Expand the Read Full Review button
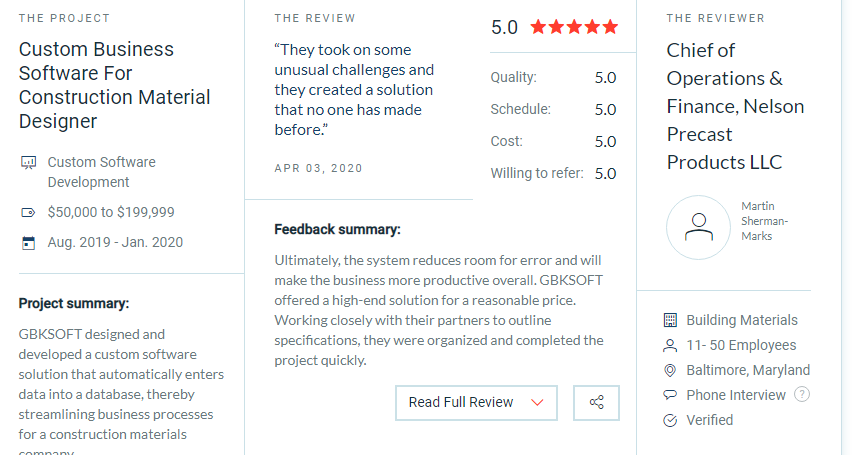The image size is (852, 455). coord(476,403)
